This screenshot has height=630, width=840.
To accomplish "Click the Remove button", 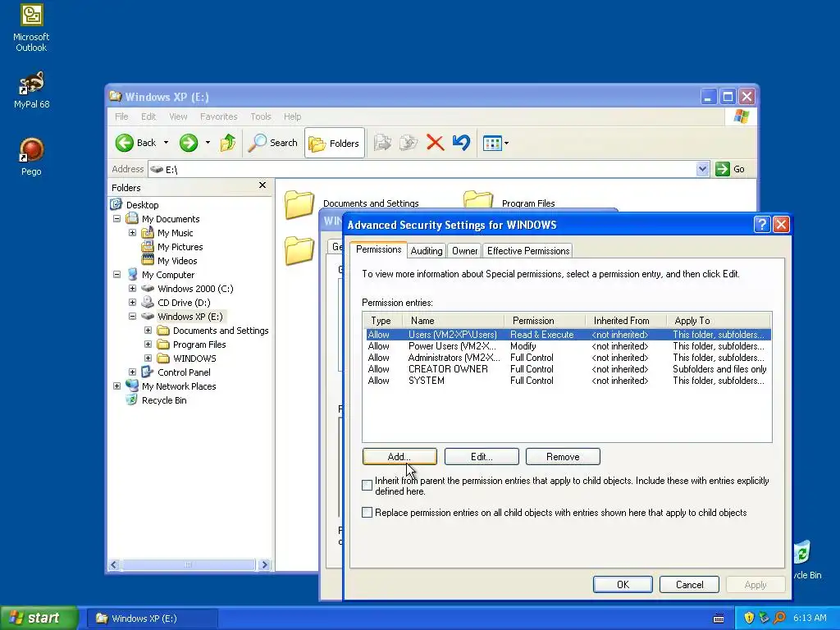I will click(x=563, y=456).
